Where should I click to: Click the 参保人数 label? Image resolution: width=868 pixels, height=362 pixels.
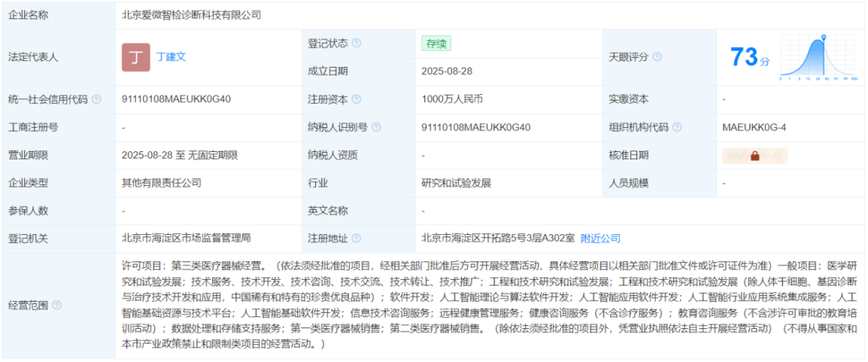pos(28,212)
